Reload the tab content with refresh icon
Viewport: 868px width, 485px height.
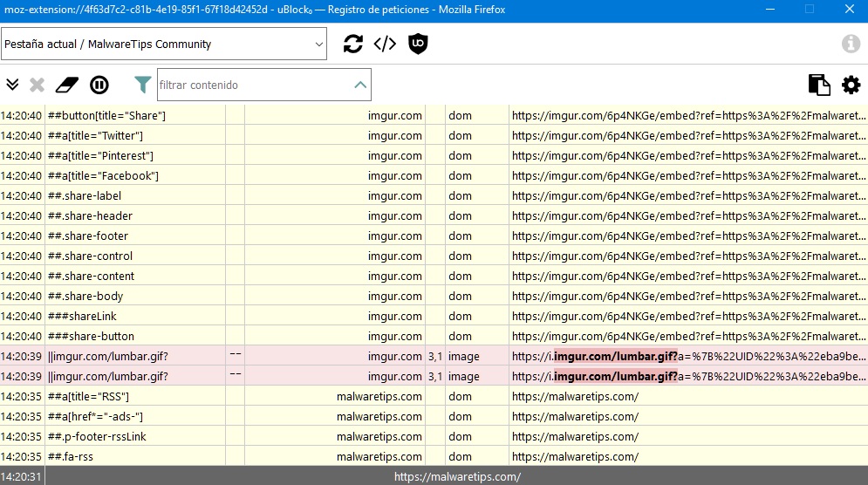[353, 44]
